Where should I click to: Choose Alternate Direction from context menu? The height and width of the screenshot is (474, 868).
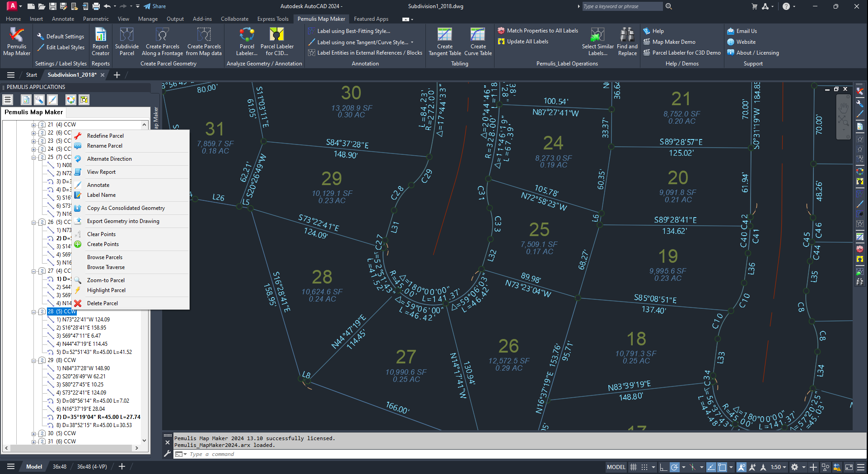(x=109, y=159)
